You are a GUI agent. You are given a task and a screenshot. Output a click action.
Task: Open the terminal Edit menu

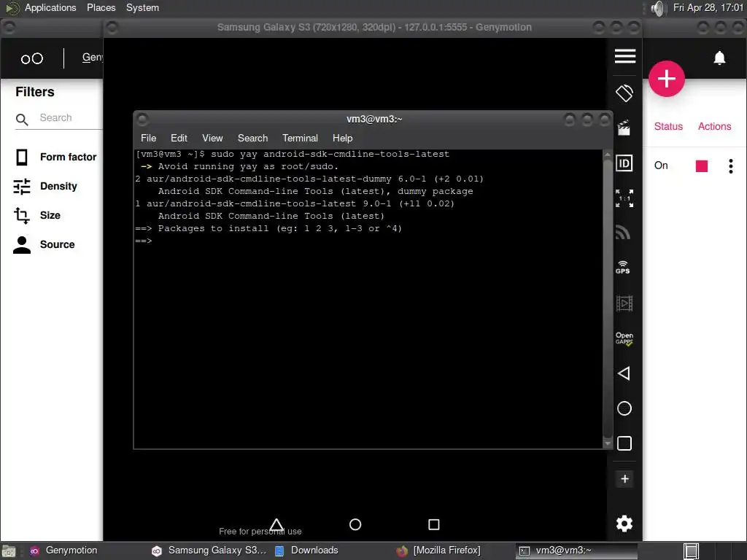tap(179, 138)
